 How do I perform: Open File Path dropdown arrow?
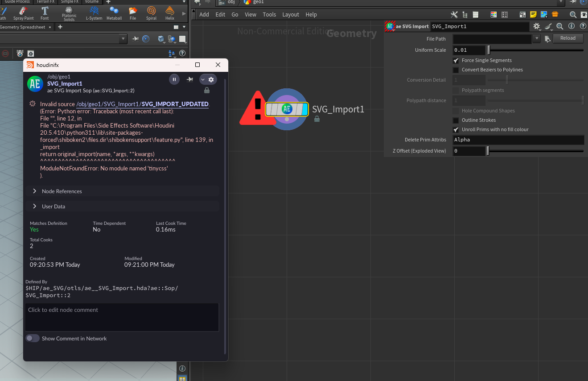pos(537,39)
